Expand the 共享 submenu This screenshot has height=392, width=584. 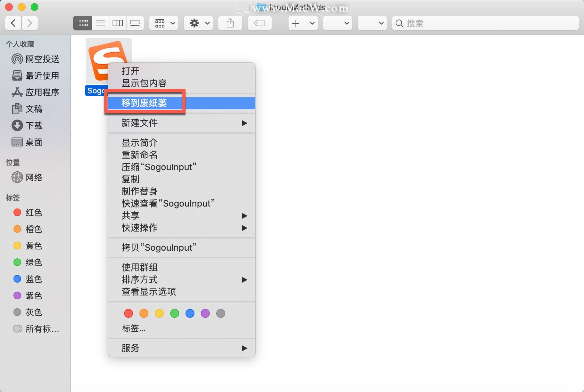tap(182, 216)
